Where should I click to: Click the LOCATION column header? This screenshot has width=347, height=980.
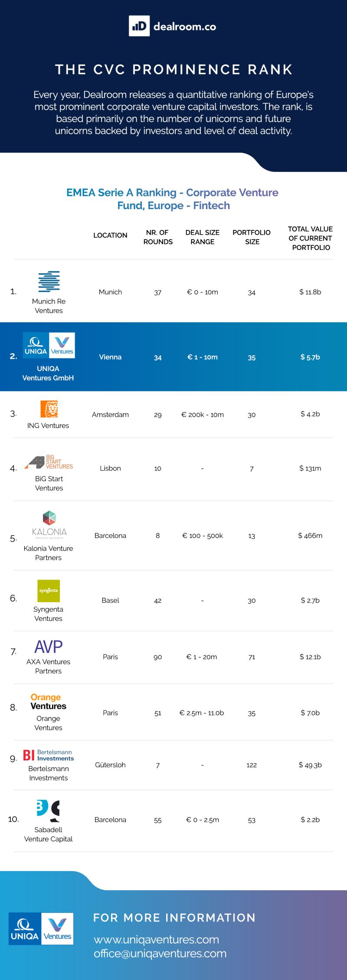coord(110,235)
